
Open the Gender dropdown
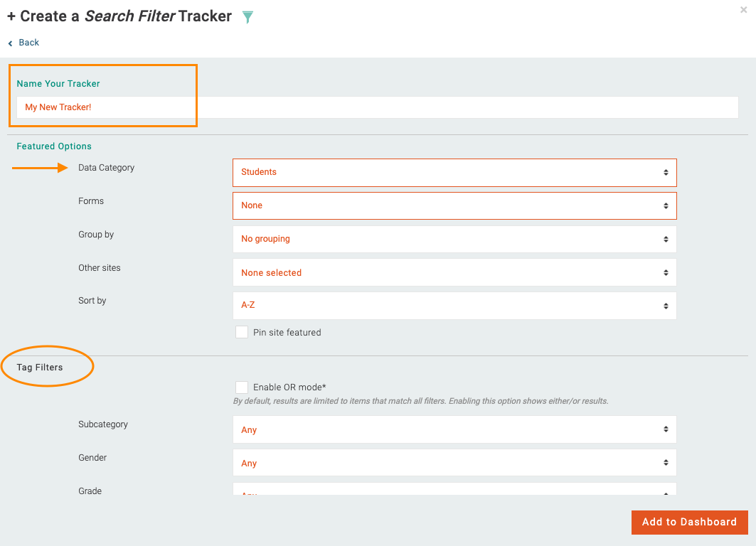pyautogui.click(x=454, y=463)
